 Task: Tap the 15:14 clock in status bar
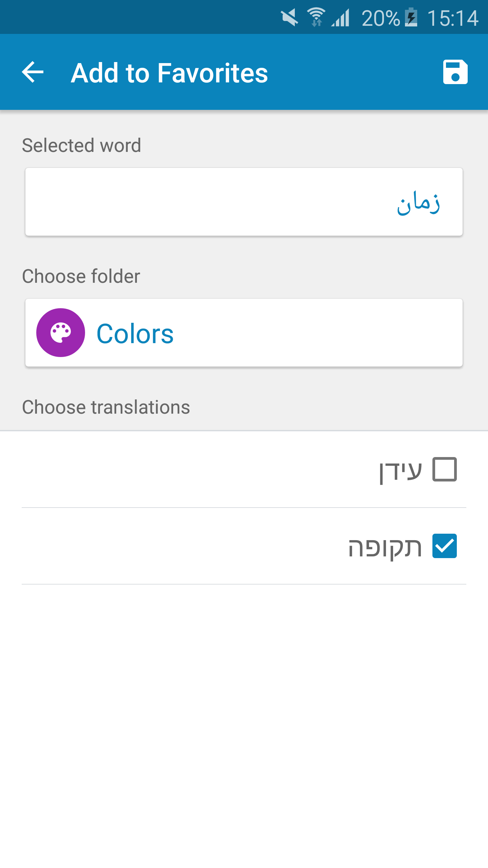click(x=453, y=18)
